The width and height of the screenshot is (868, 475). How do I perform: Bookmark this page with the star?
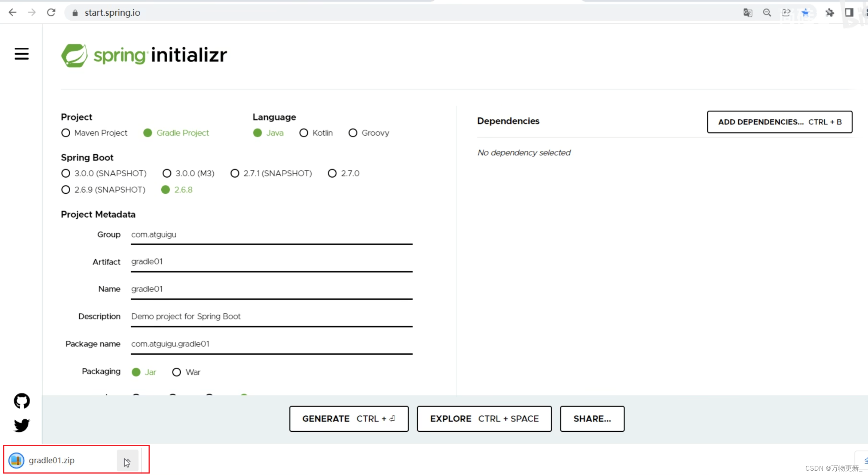coord(805,13)
